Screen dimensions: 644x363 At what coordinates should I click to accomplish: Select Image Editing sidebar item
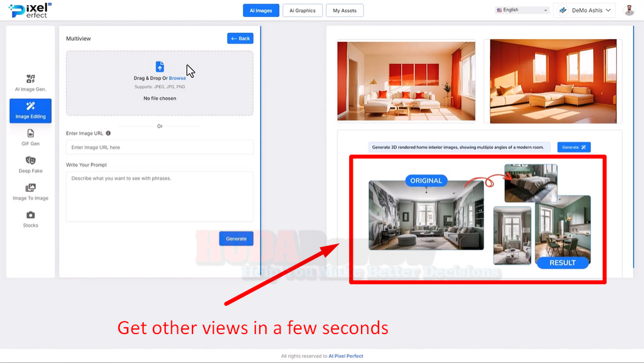tap(30, 111)
